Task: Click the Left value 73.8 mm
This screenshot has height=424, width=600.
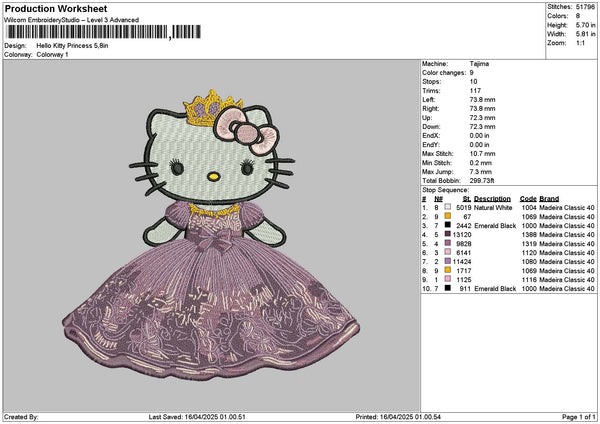Action: (x=483, y=100)
